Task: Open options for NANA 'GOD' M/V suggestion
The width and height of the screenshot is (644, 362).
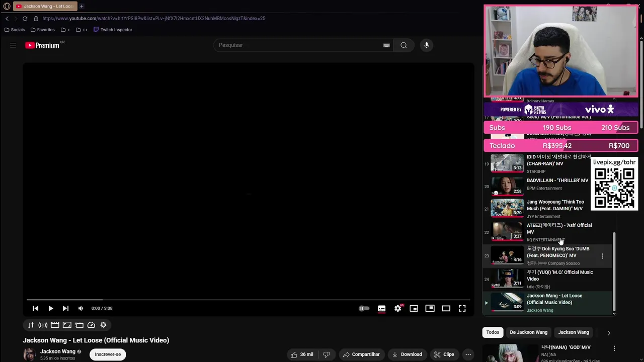Action: (x=614, y=348)
